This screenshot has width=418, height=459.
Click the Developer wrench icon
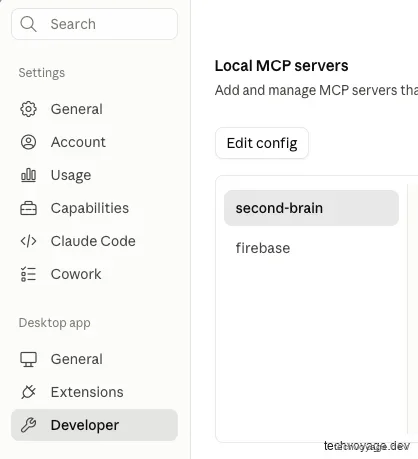[28, 425]
